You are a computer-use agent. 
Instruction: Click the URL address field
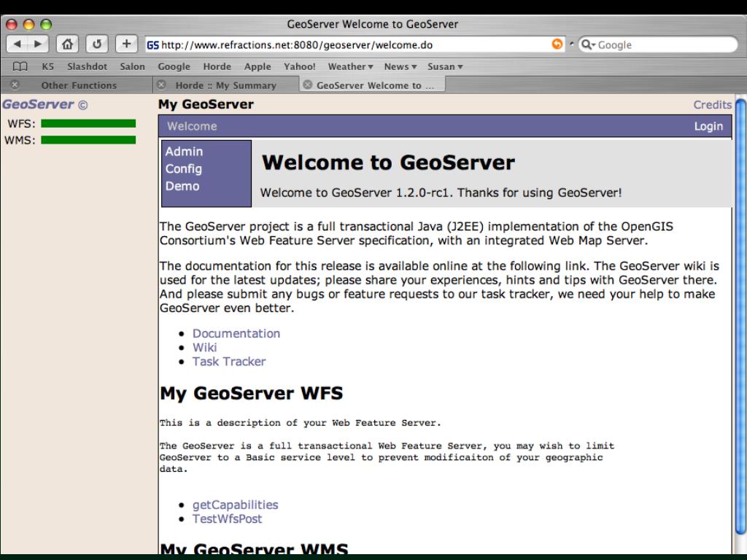point(355,44)
